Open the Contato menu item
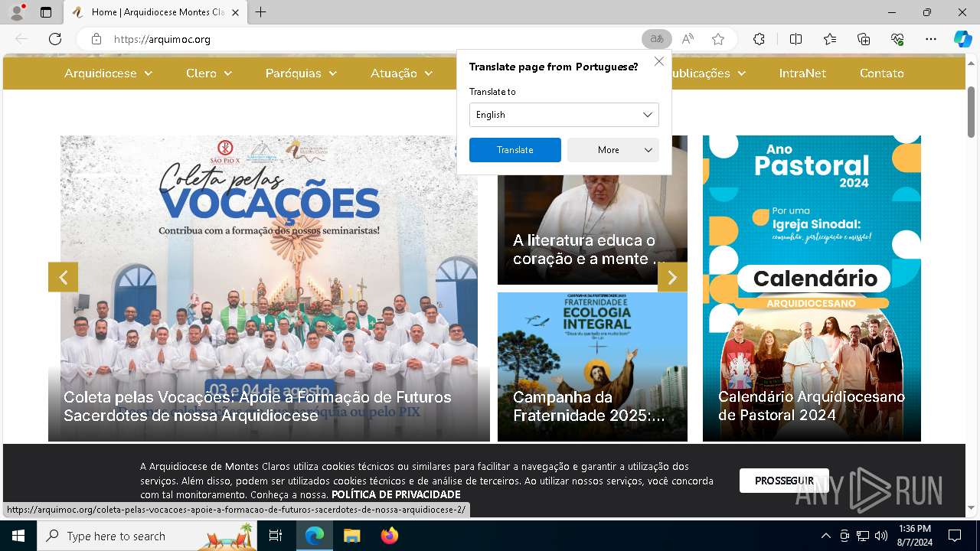The height and width of the screenshot is (551, 980). pyautogui.click(x=882, y=73)
